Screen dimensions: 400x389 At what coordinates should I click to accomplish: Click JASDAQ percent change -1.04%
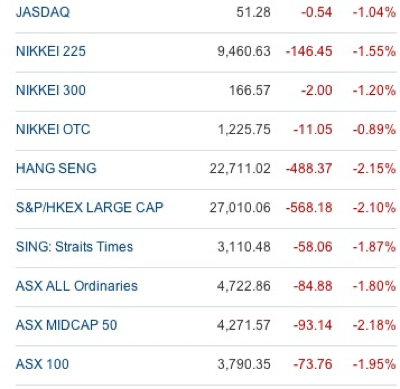[x=374, y=12]
